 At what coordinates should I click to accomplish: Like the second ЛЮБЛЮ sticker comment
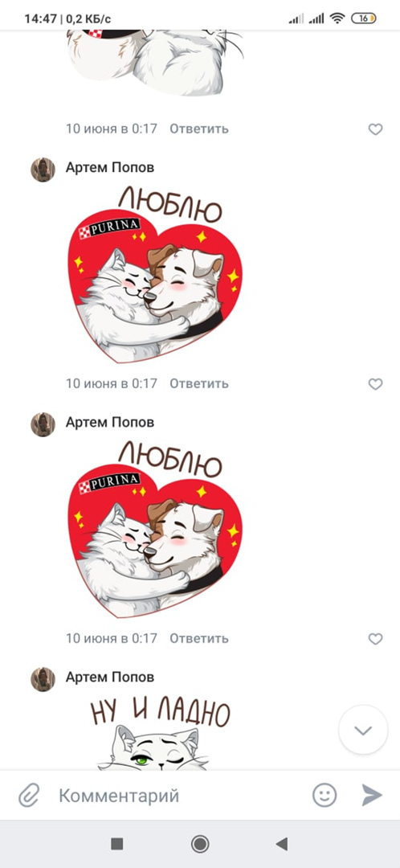click(376, 639)
